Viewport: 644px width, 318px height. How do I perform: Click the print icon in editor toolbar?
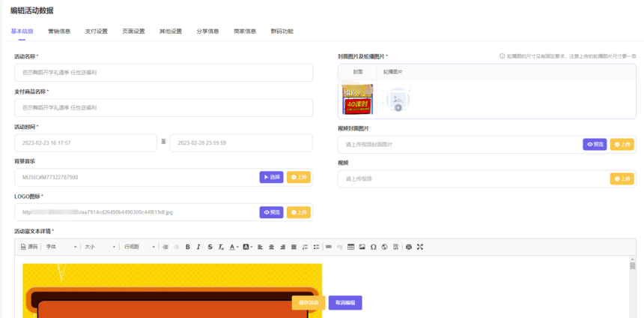click(408, 247)
